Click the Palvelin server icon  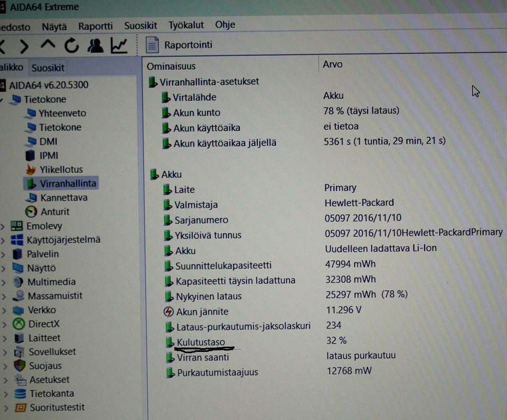point(17,254)
